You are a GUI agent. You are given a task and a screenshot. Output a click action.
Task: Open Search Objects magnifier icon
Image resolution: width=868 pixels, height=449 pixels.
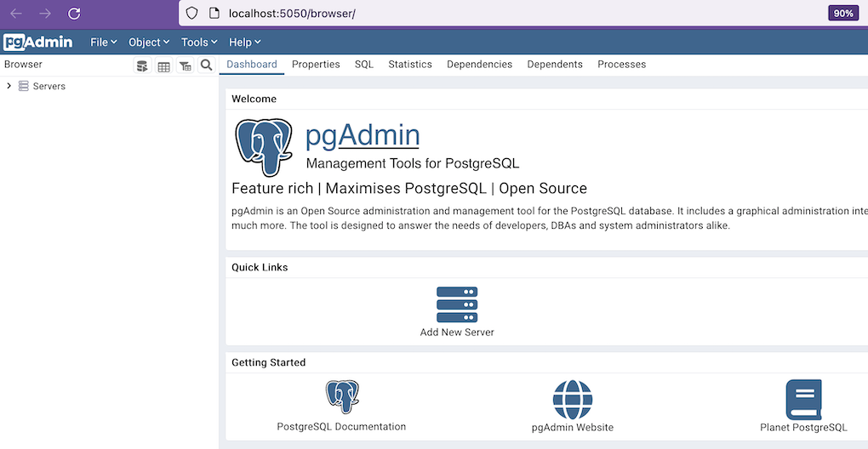coord(206,65)
